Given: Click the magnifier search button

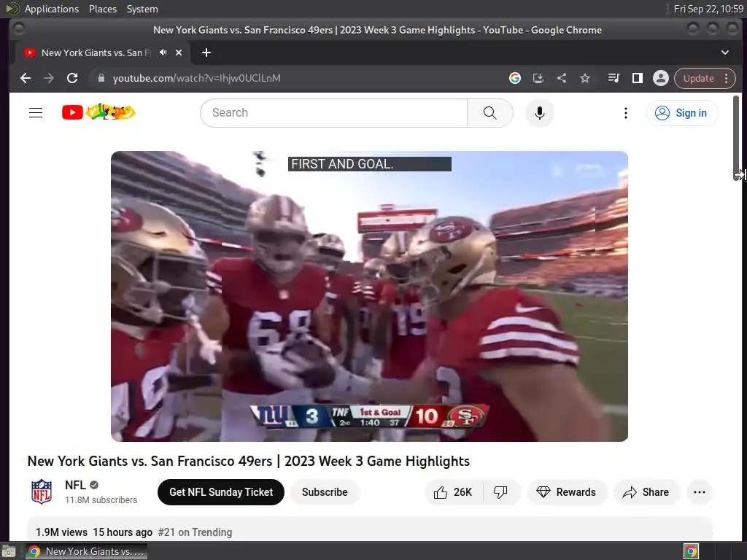Looking at the screenshot, I should (x=489, y=113).
